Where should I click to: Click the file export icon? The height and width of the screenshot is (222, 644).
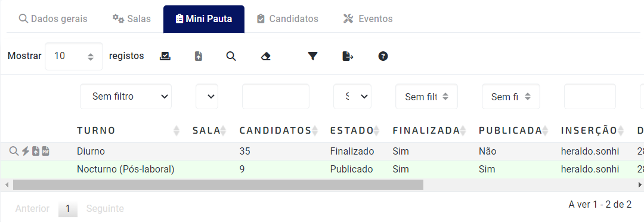[x=348, y=56]
